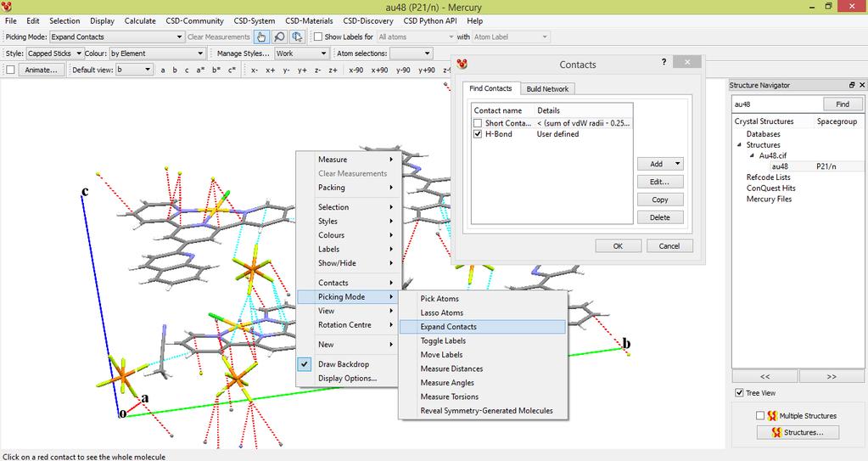This screenshot has width=868, height=461.
Task: Enable Show Labels for checkbox
Action: click(x=318, y=37)
